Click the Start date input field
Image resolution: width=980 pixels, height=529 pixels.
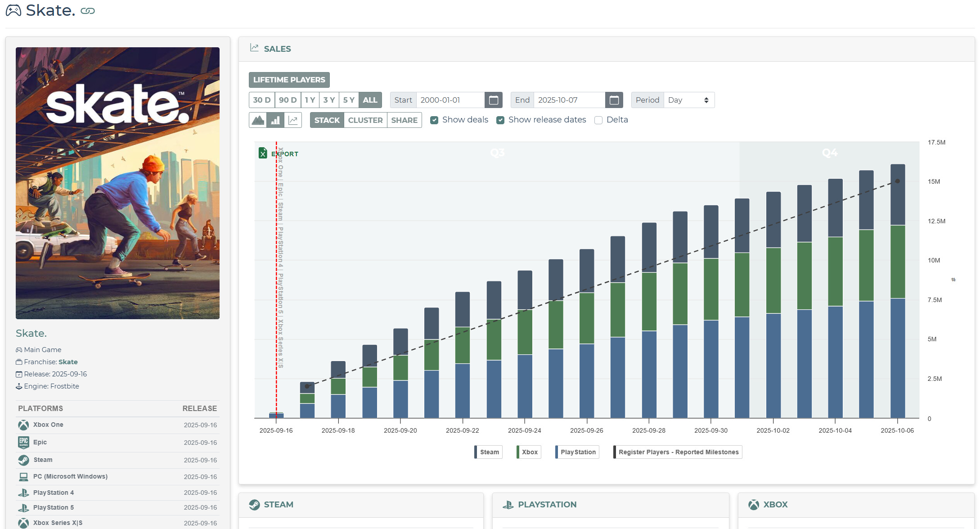click(x=450, y=100)
